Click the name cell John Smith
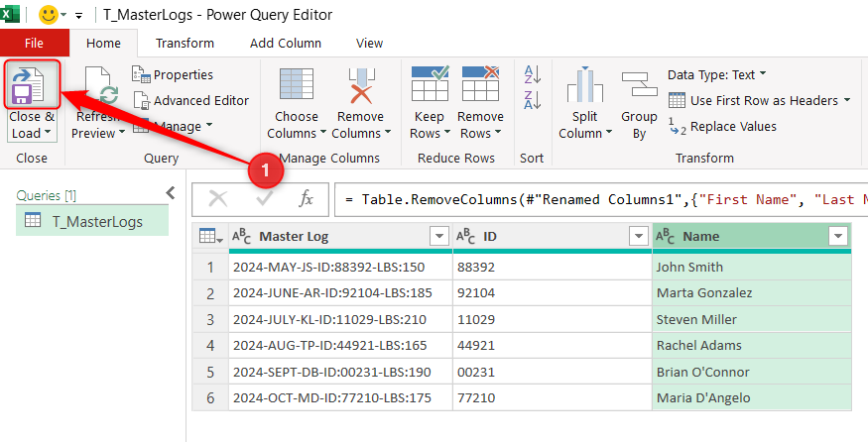868x442 pixels. click(x=752, y=268)
